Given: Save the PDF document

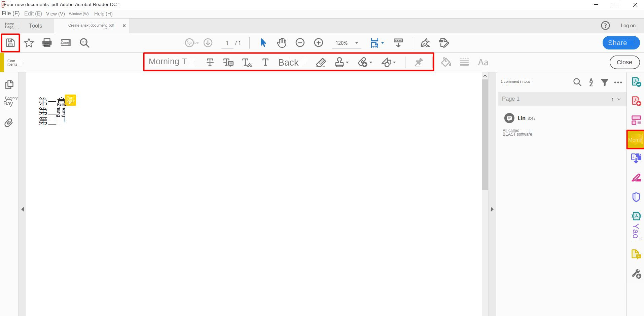Looking at the screenshot, I should [10, 43].
